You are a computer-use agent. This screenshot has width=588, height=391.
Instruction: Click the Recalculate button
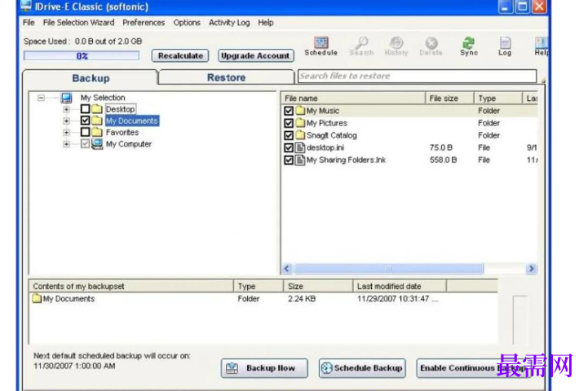(180, 55)
